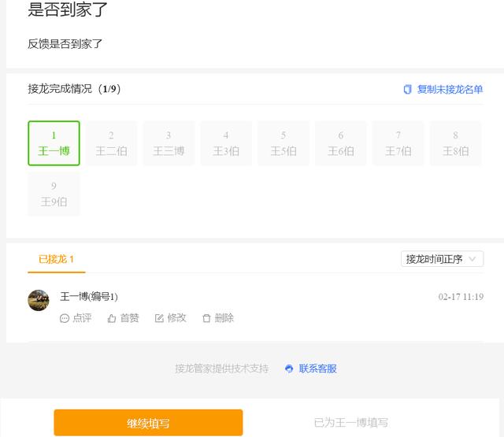Click the customer service headset icon
The width and height of the screenshot is (504, 437).
pyautogui.click(x=289, y=368)
